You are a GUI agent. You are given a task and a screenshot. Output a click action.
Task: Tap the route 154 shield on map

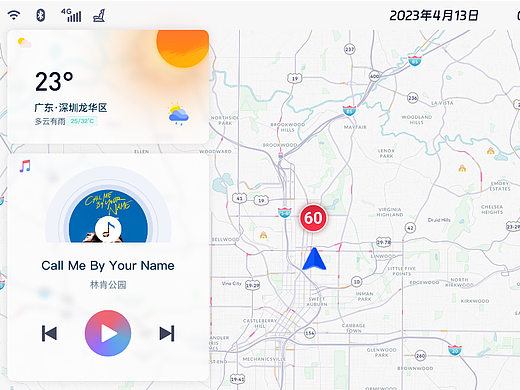[x=310, y=333]
